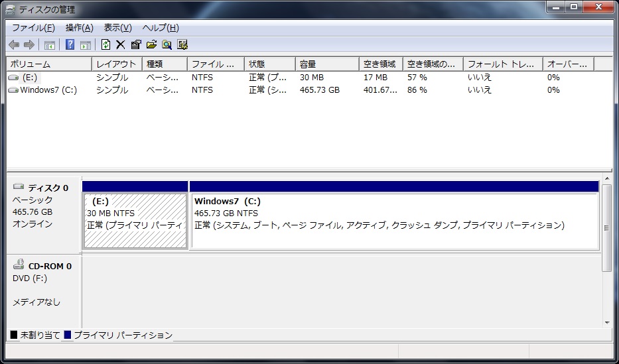619x364 pixels.
Task: Click the black X Delete toolbar icon
Action: [x=120, y=45]
